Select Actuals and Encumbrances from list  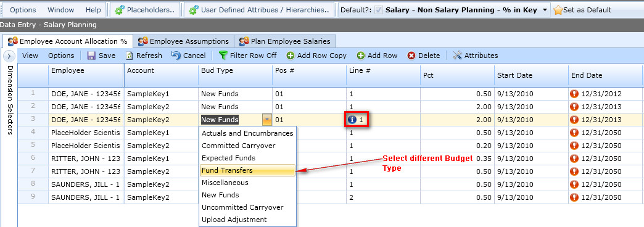pos(247,133)
